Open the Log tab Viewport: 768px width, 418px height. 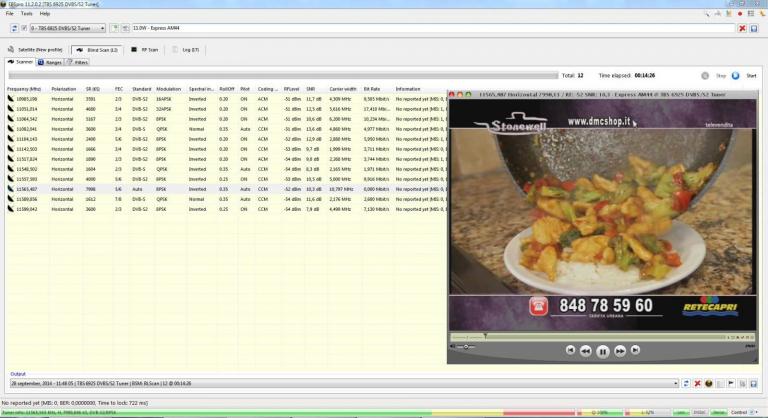pyautogui.click(x=187, y=48)
